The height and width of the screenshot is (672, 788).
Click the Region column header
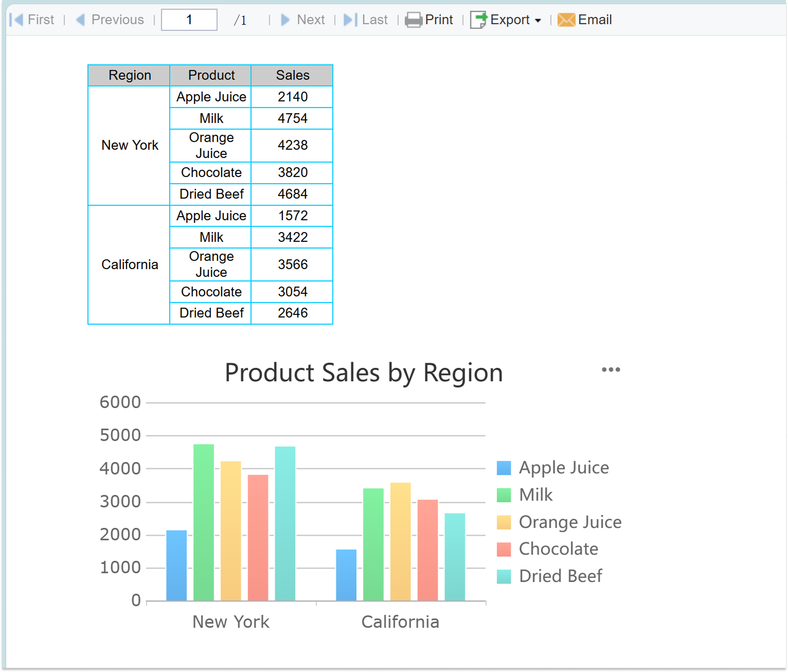129,76
